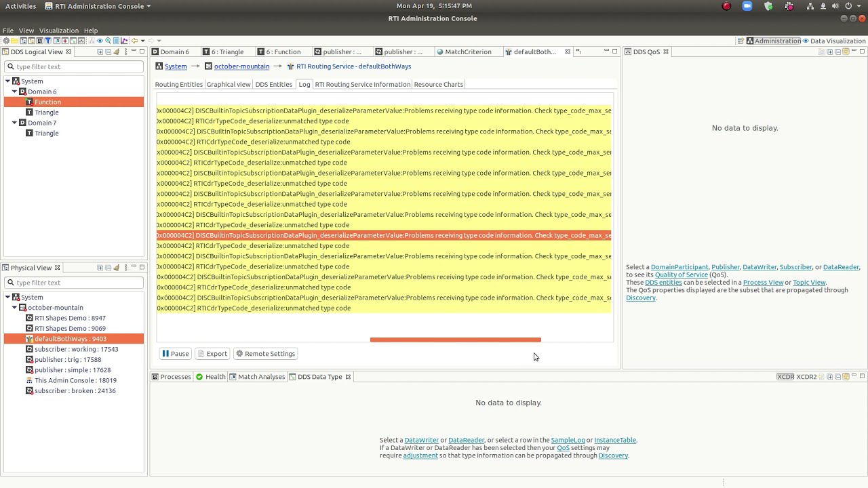Collapse all in DDS Logical View

pyautogui.click(x=108, y=52)
